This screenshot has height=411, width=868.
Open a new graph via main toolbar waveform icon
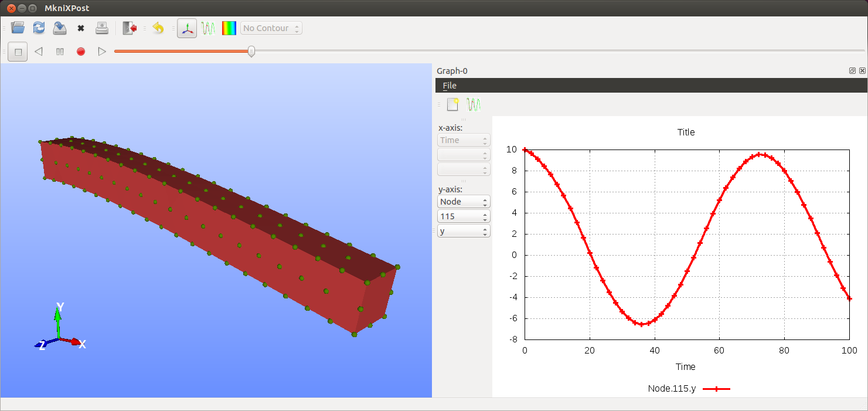click(x=208, y=28)
